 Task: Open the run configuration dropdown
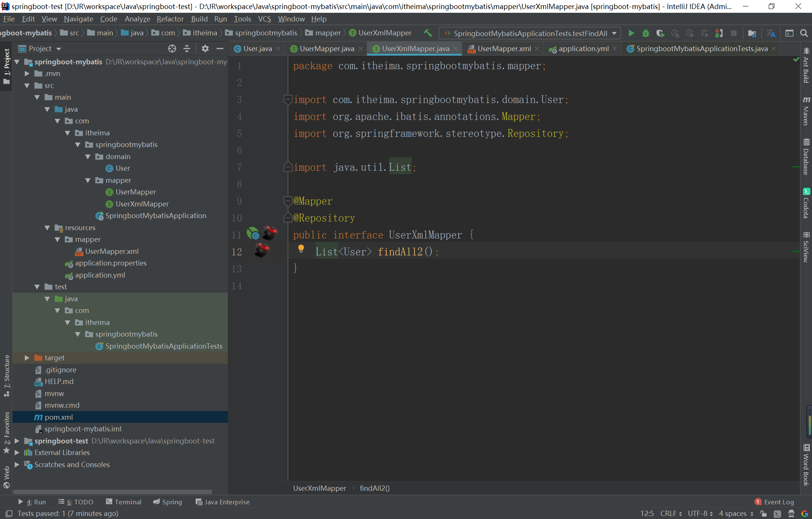point(530,33)
